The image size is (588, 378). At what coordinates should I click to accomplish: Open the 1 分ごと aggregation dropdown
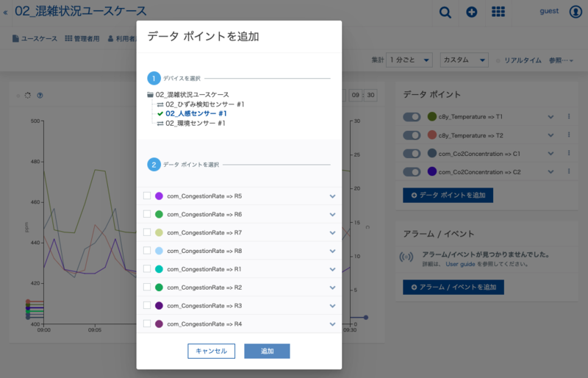[409, 60]
